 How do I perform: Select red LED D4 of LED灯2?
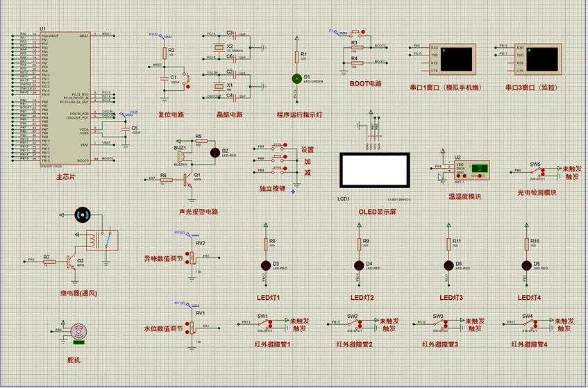[359, 265]
